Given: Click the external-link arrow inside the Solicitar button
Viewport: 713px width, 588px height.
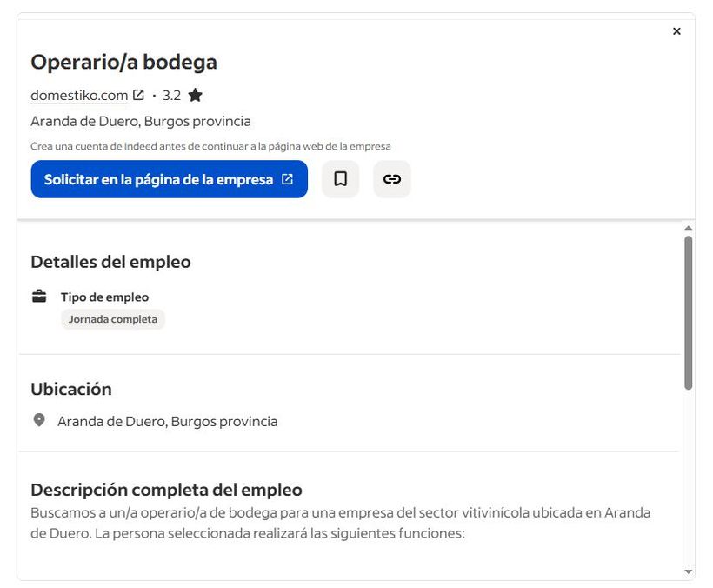Looking at the screenshot, I should pyautogui.click(x=287, y=179).
